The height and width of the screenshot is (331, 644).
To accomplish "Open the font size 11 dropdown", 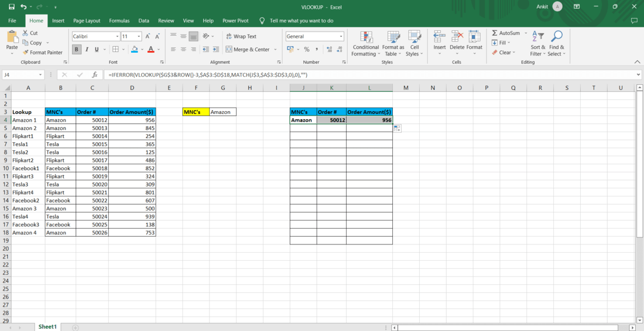I will 139,36.
